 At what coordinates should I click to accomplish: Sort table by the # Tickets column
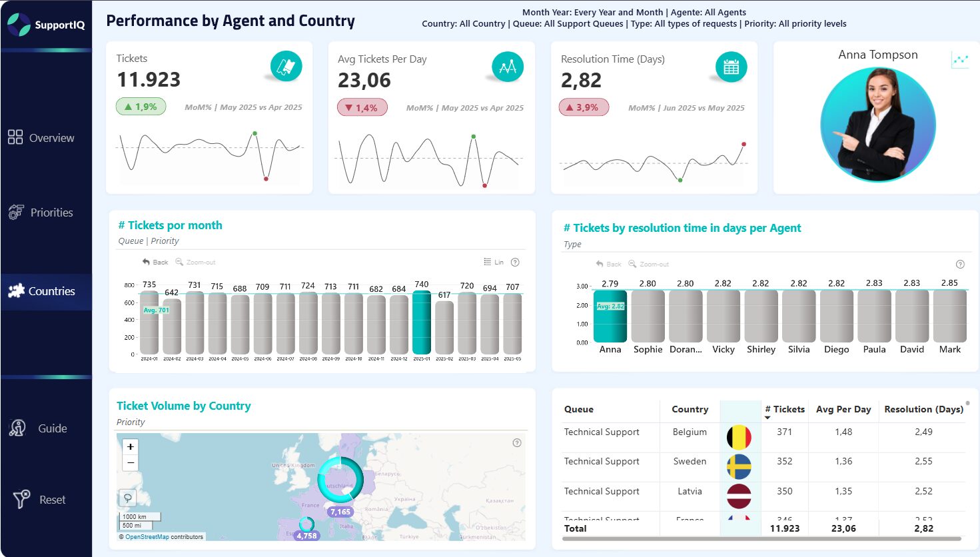click(784, 409)
